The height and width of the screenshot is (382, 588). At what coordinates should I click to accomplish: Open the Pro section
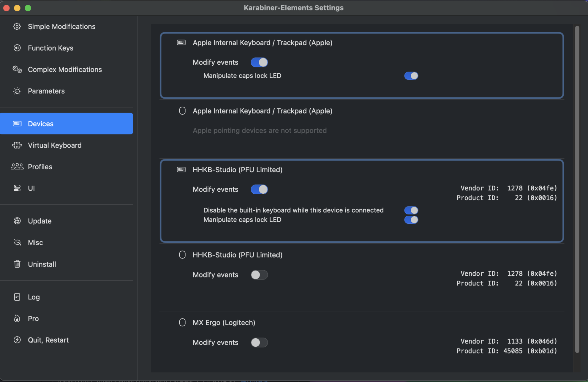pos(67,318)
